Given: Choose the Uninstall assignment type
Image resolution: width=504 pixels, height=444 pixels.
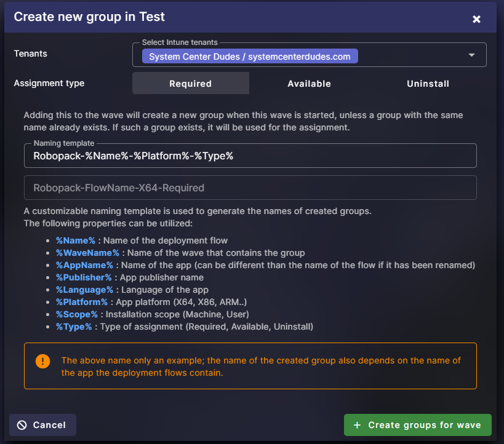Looking at the screenshot, I should (x=428, y=84).
